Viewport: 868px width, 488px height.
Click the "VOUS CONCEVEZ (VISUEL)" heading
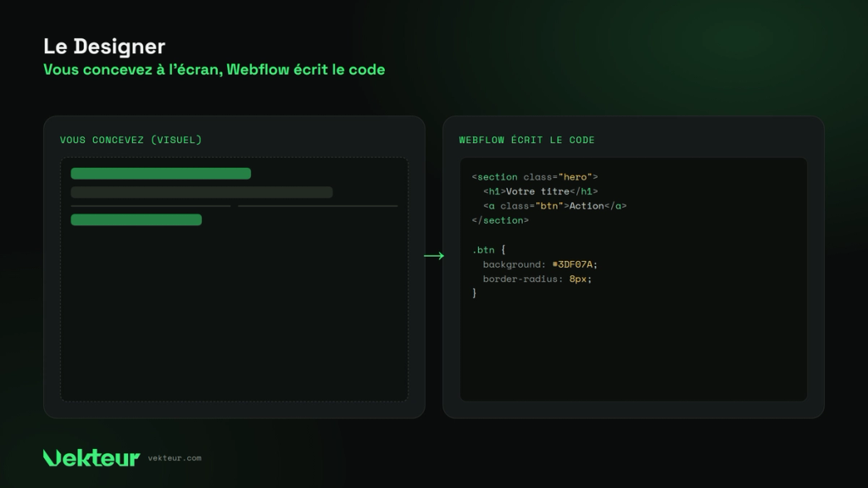tap(131, 140)
